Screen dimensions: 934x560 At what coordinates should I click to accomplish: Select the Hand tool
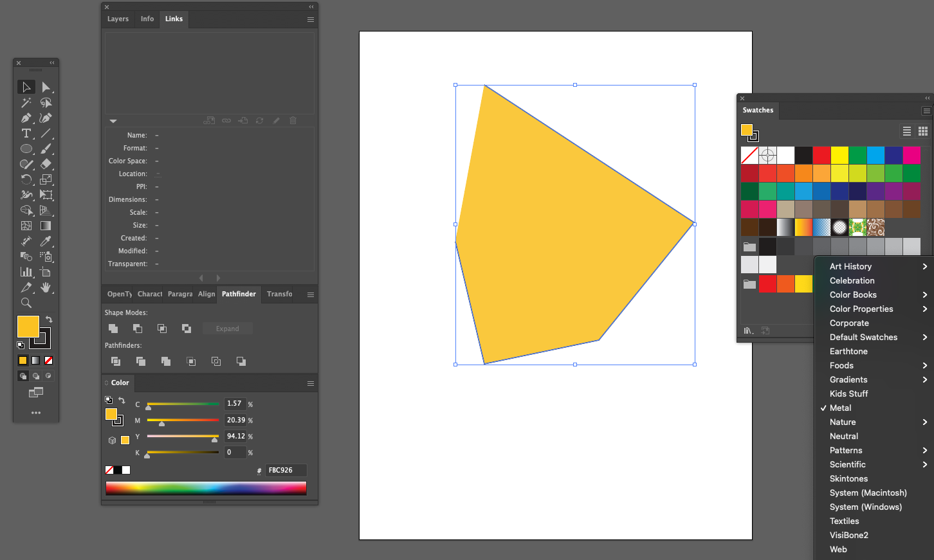[x=46, y=287]
